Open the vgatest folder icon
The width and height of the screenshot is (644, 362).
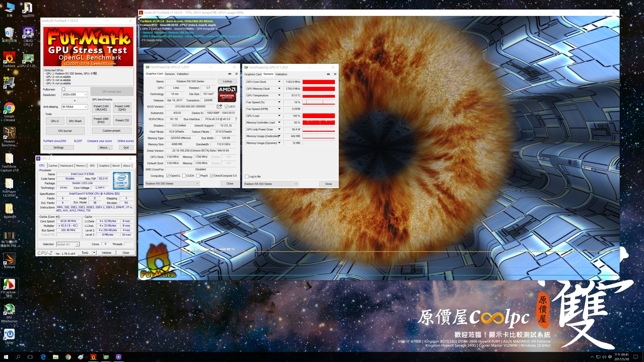pyautogui.click(x=9, y=210)
